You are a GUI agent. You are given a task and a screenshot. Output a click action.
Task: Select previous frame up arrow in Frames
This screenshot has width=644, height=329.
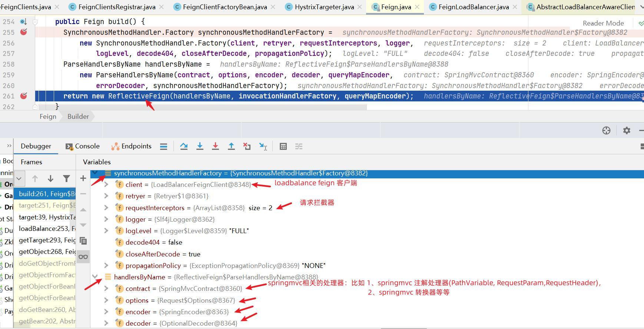35,178
